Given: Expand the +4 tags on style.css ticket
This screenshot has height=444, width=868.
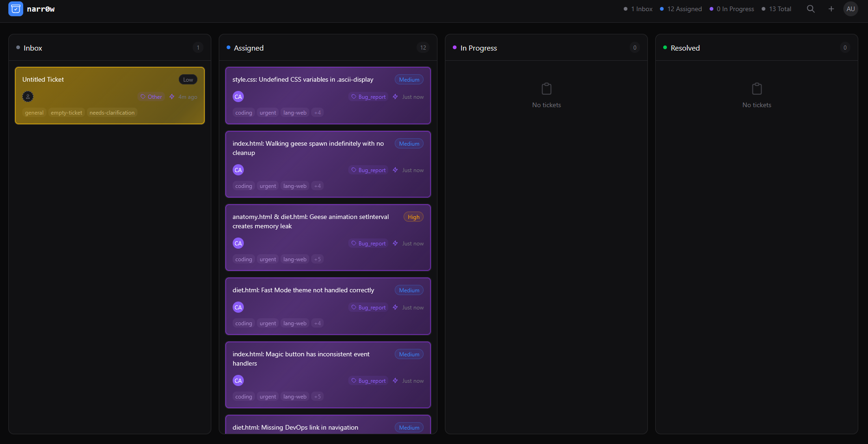Looking at the screenshot, I should (x=318, y=113).
